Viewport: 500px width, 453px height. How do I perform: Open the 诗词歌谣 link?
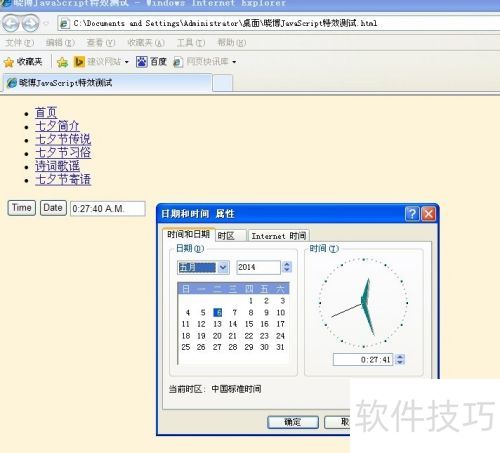click(x=57, y=166)
